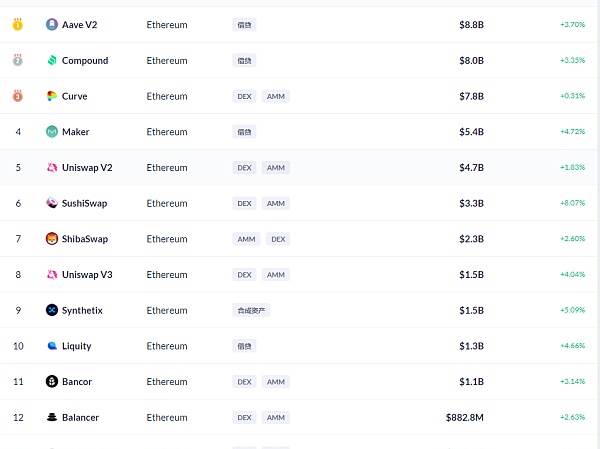Click the SushiSwap logo icon
Screen dimensions: 600x449
coord(52,203)
